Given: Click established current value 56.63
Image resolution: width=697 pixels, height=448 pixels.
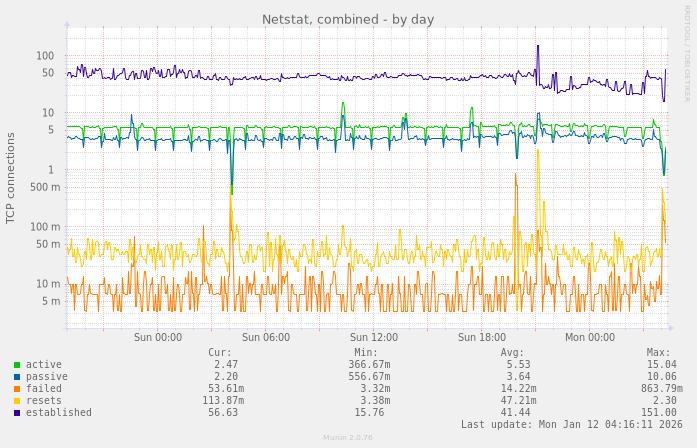Looking at the screenshot, I should point(223,412).
